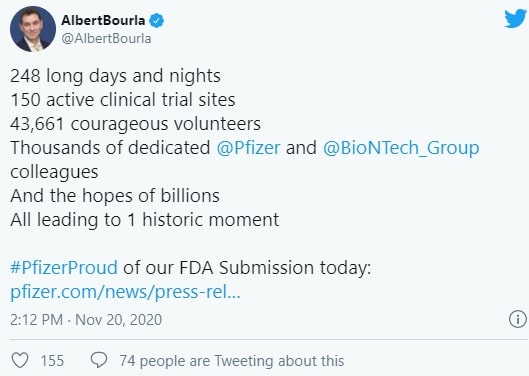Click the reply speech bubble icon
The image size is (529, 376).
coord(99,360)
